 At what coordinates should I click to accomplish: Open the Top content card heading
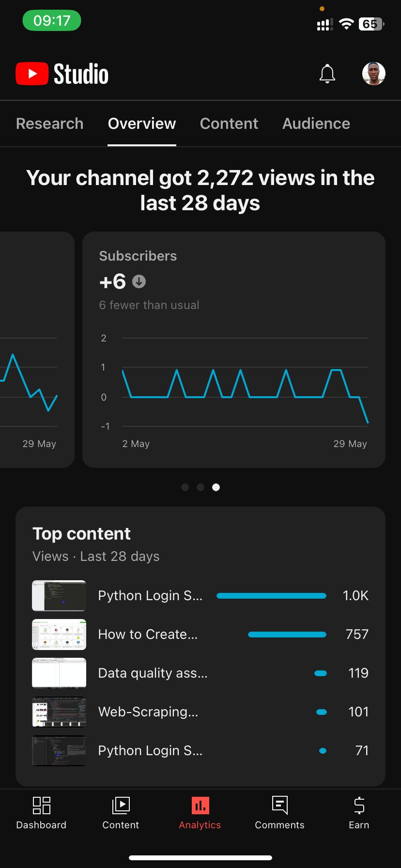81,534
